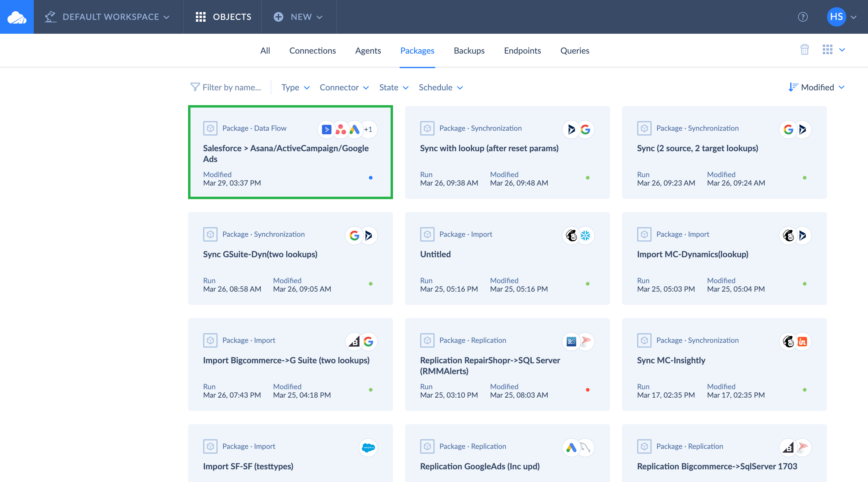Open Import Bigcommerce->G Suite (two lookups)
Screen dimensions: 868x482
coord(291,365)
